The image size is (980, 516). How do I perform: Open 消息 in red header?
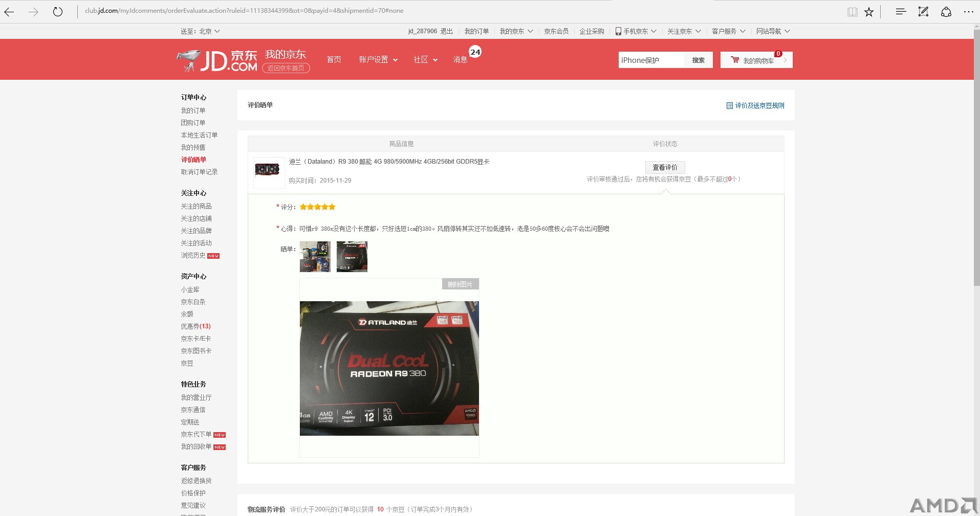(x=460, y=60)
